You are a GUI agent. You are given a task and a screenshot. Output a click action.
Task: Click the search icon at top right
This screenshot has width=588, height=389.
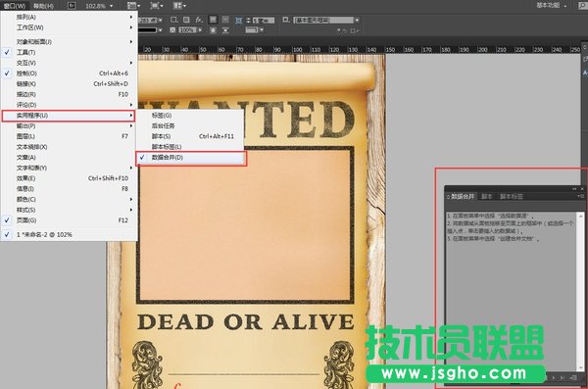[x=583, y=5]
